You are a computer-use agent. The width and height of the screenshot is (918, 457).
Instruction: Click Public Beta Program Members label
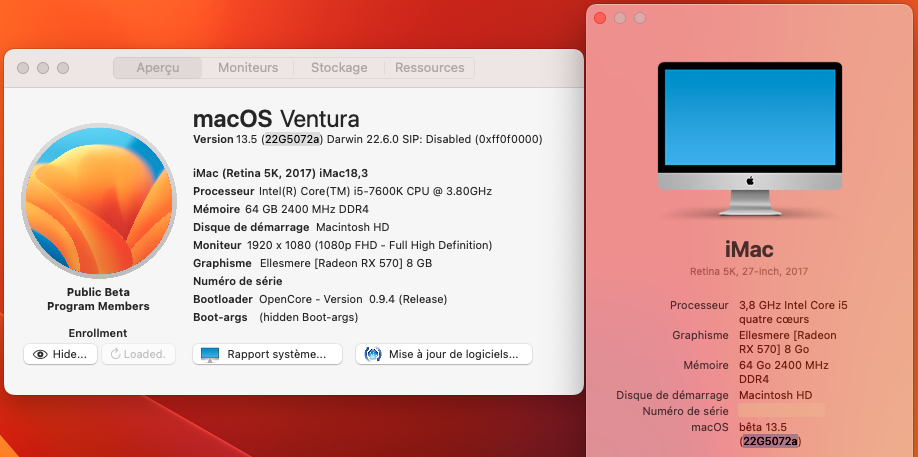[x=98, y=299]
